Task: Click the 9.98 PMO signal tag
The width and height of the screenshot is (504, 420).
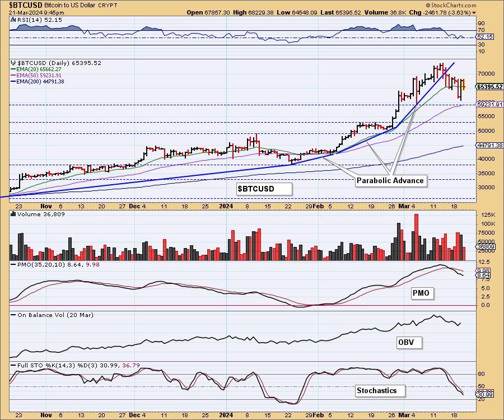Action: (x=483, y=271)
